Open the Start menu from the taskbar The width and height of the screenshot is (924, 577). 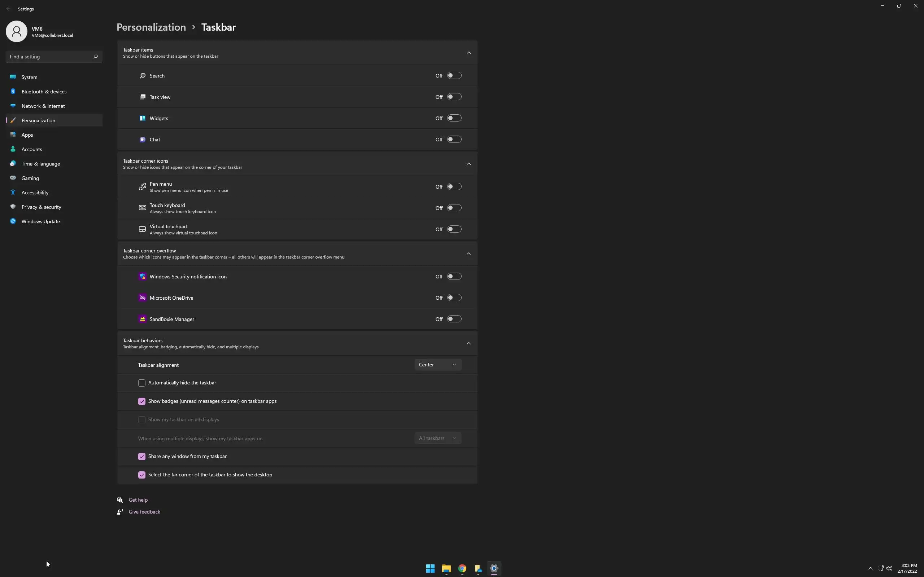pos(430,568)
